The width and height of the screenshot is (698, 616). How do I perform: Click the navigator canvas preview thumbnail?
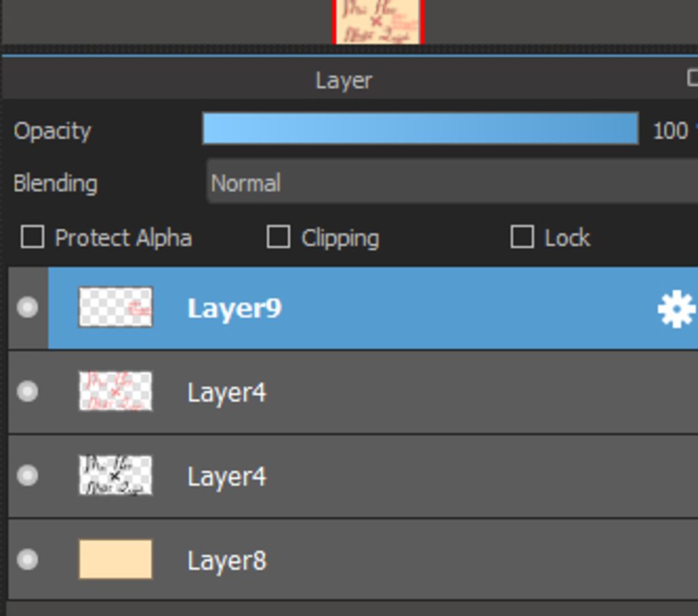378,22
